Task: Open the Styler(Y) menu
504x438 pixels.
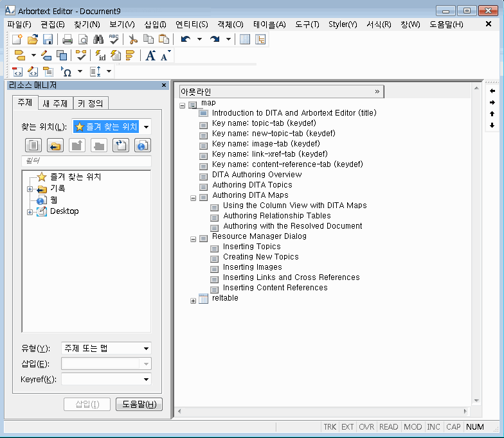Action: pyautogui.click(x=343, y=24)
